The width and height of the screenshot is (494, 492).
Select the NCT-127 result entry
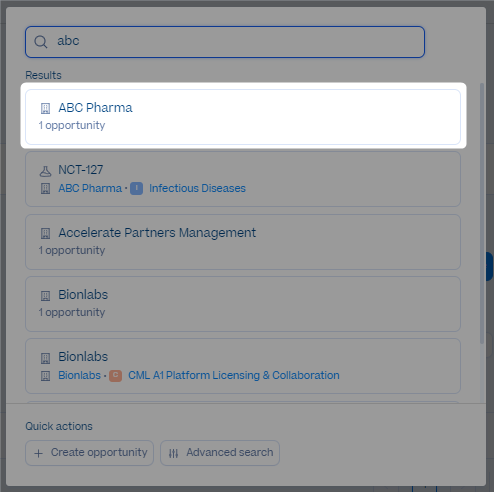(x=243, y=179)
